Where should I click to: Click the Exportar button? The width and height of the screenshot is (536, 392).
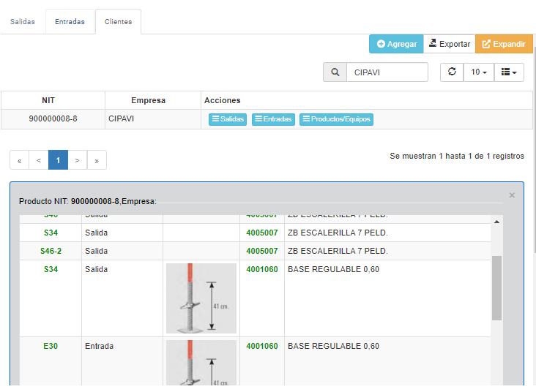pos(449,44)
